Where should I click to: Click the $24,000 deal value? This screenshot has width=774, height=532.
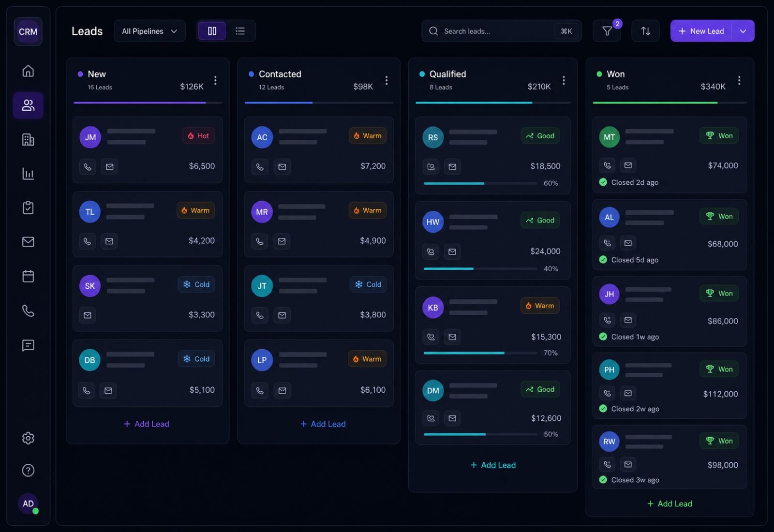point(545,251)
